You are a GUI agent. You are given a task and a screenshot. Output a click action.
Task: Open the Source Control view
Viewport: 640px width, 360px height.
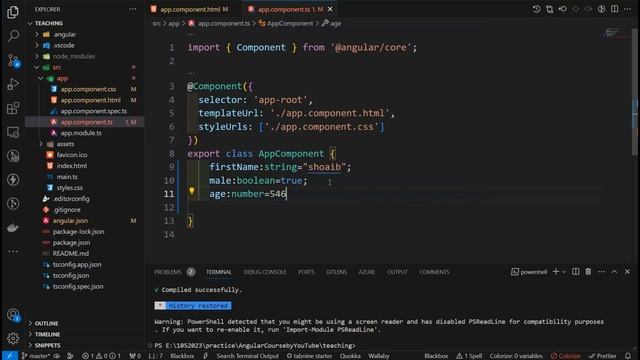(x=13, y=60)
